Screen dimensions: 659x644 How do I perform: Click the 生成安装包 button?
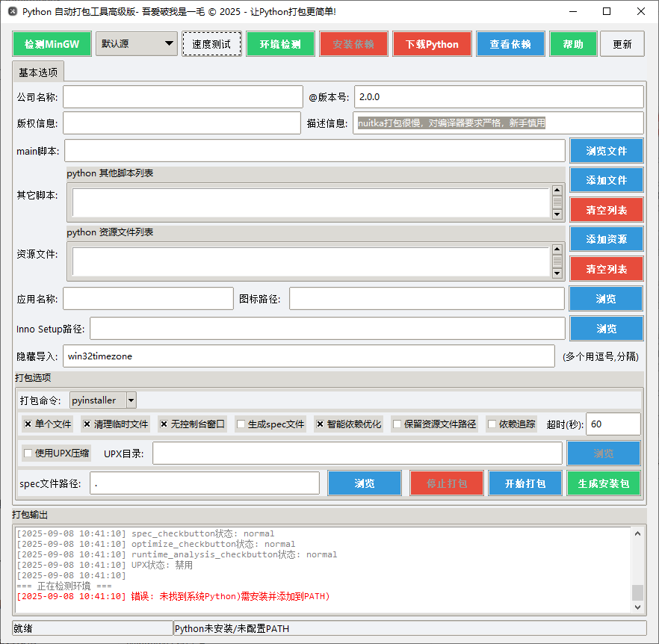point(604,483)
